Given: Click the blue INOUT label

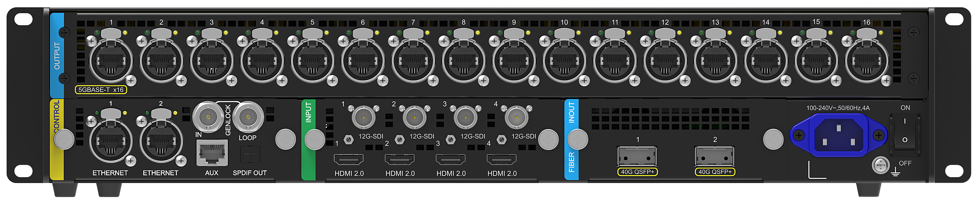Looking at the screenshot, I should click(x=571, y=112).
